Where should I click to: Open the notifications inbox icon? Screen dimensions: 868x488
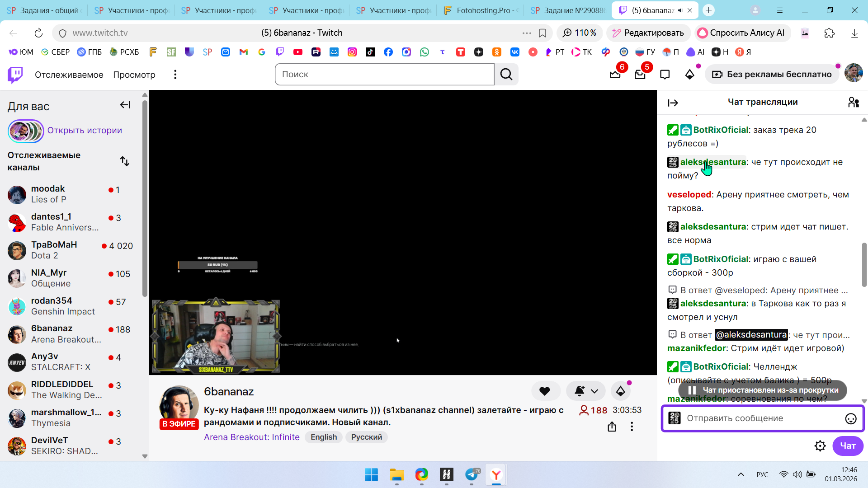tap(640, 75)
